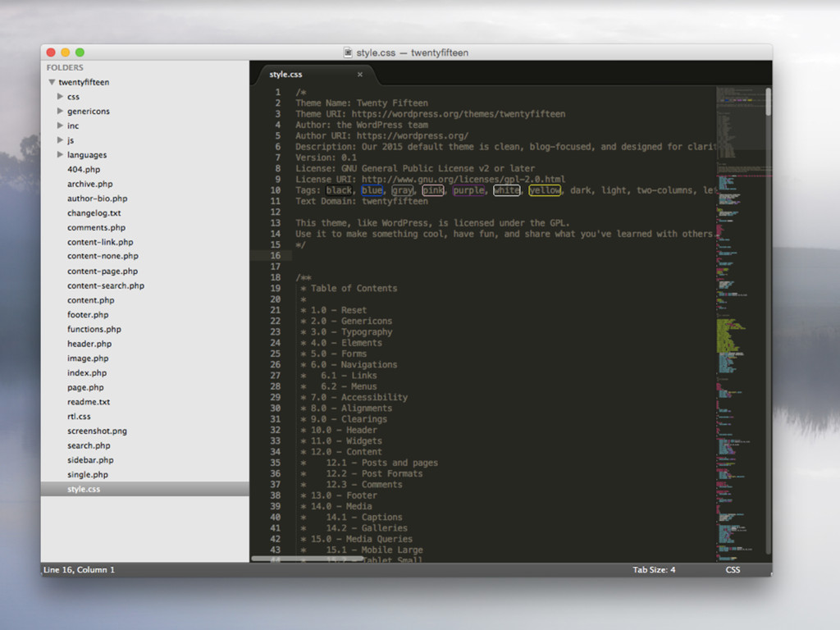Open functions.php file

point(94,329)
